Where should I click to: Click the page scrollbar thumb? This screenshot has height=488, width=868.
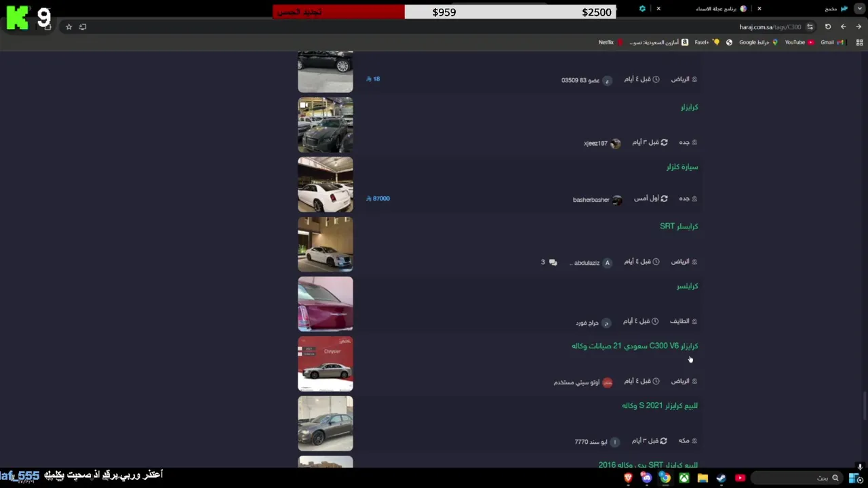(x=864, y=407)
